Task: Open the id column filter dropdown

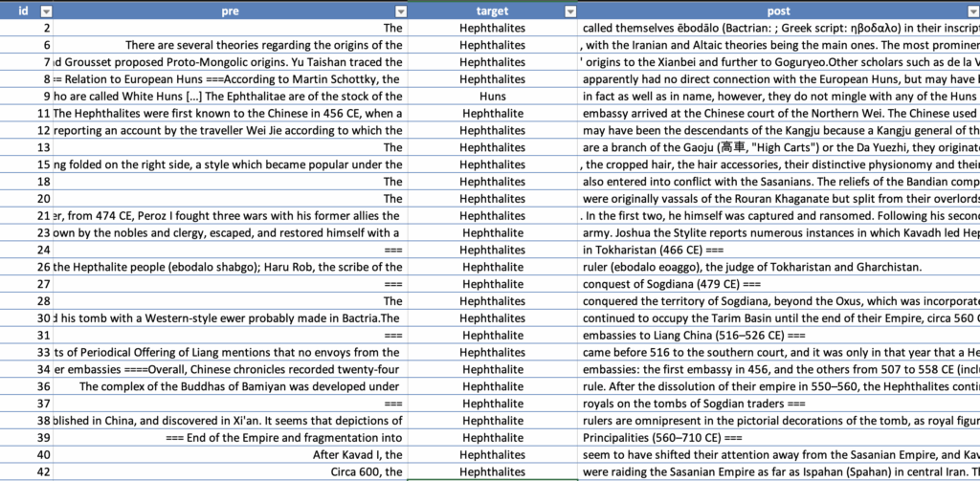Action: [46, 11]
